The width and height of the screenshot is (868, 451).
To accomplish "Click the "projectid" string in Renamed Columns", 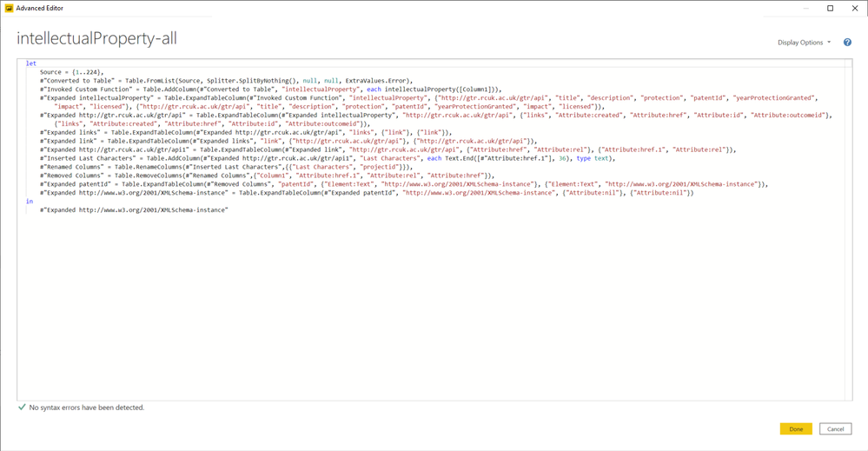I will 379,167.
